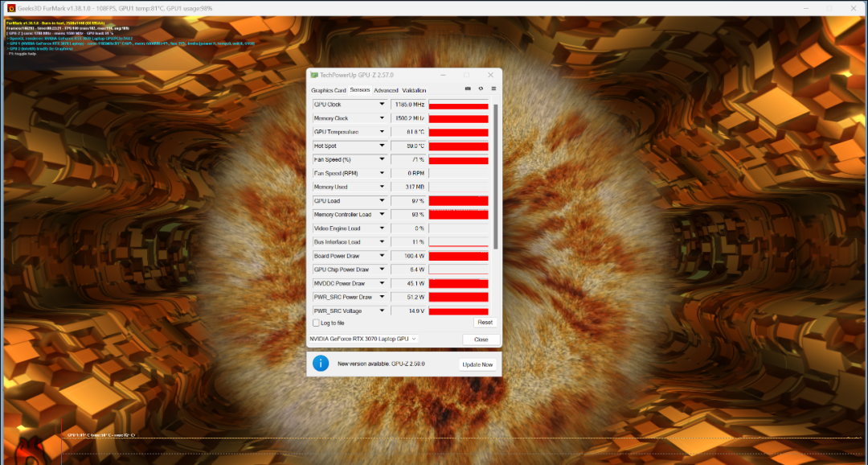Click the GPU-Z app icon in title bar
This screenshot has height=465, width=868.
click(x=314, y=75)
